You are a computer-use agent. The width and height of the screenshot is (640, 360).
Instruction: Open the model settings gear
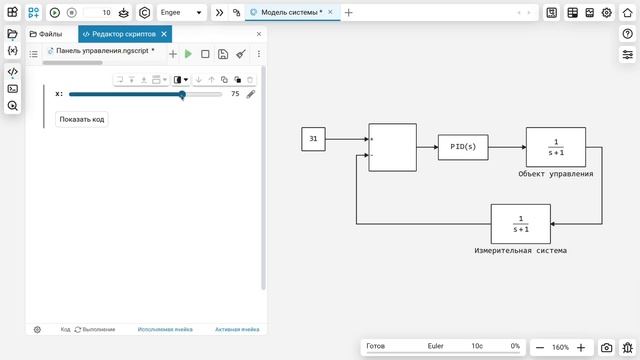point(607,13)
